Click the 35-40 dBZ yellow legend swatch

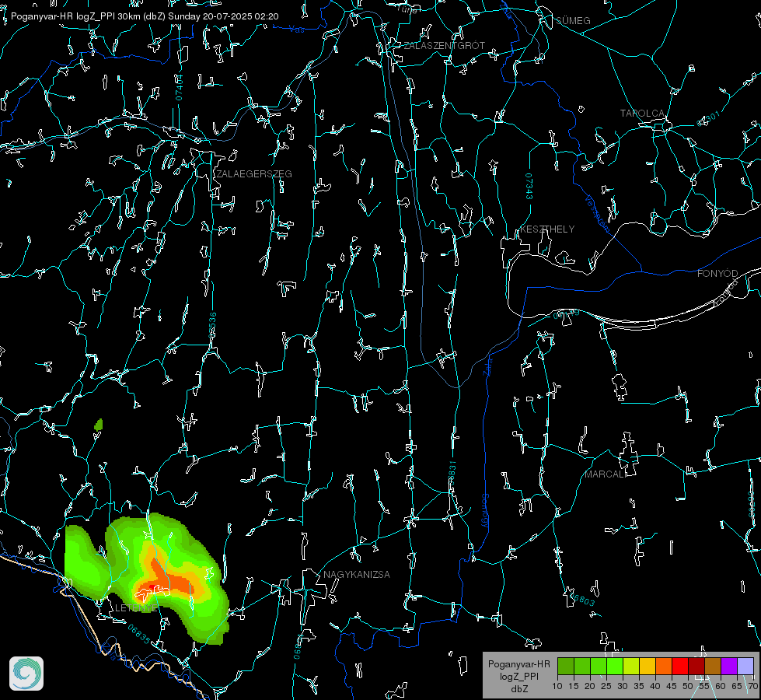coord(648,666)
